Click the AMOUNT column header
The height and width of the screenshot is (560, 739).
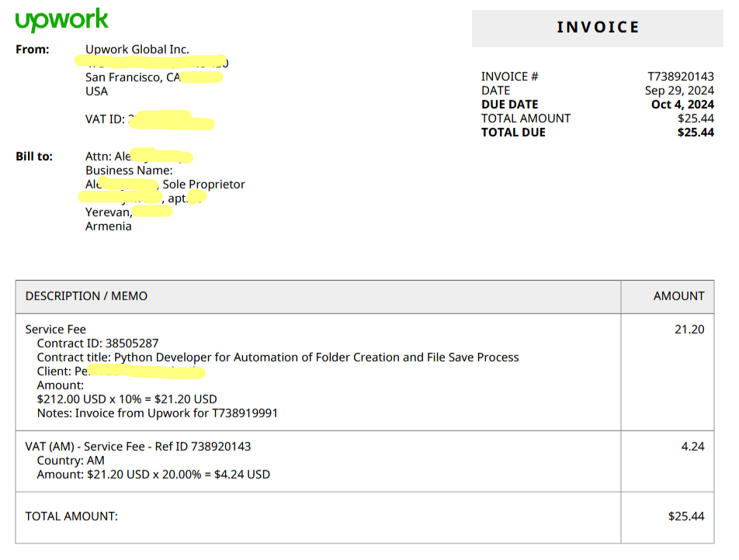(678, 296)
